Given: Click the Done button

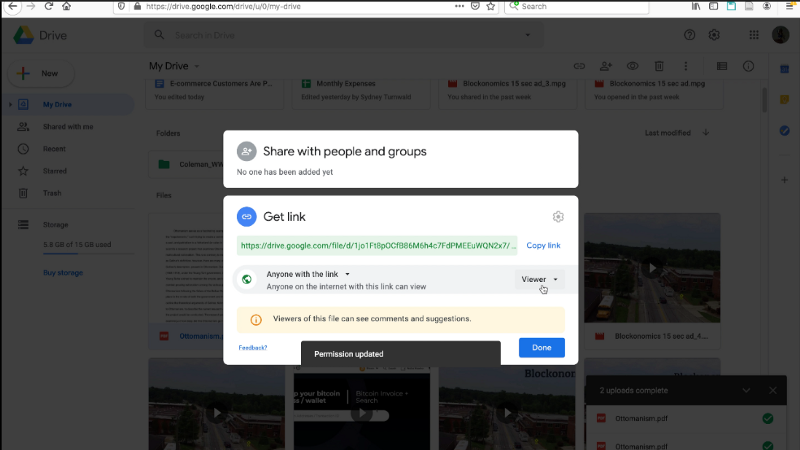Looking at the screenshot, I should click(542, 347).
